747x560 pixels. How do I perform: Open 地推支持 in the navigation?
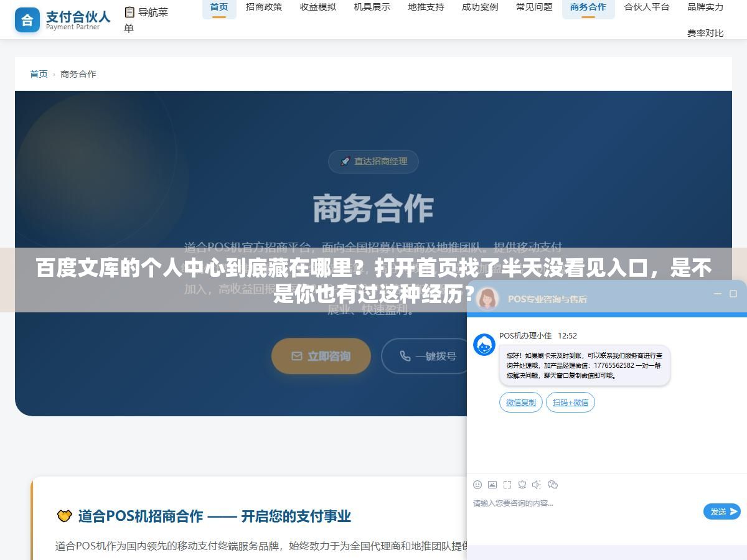(x=426, y=7)
